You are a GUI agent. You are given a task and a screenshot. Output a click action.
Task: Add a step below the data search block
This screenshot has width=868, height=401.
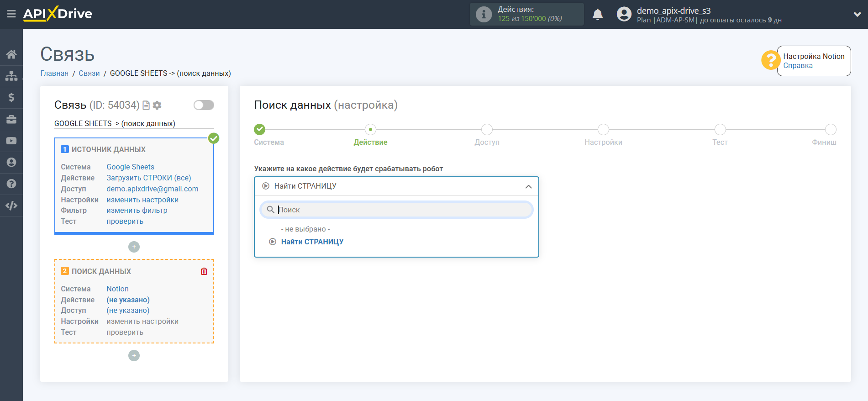(134, 356)
